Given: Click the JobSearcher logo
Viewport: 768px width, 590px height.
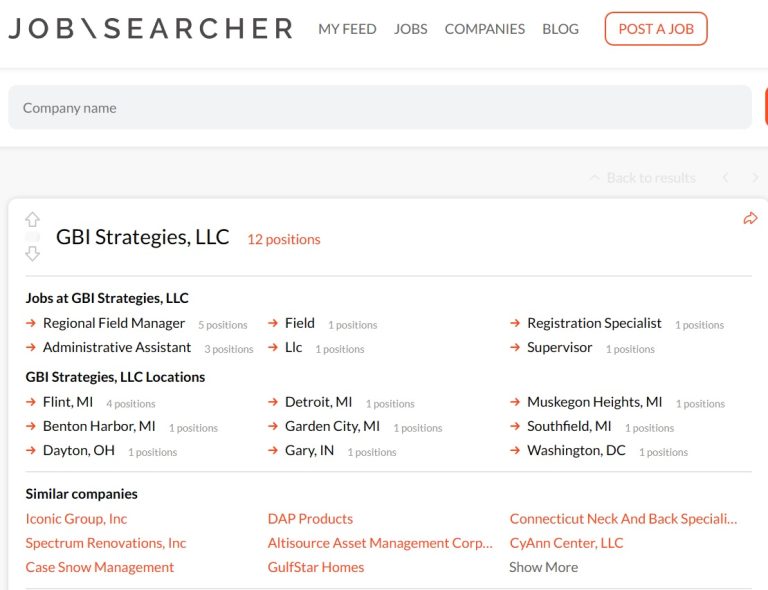Looking at the screenshot, I should (x=151, y=28).
